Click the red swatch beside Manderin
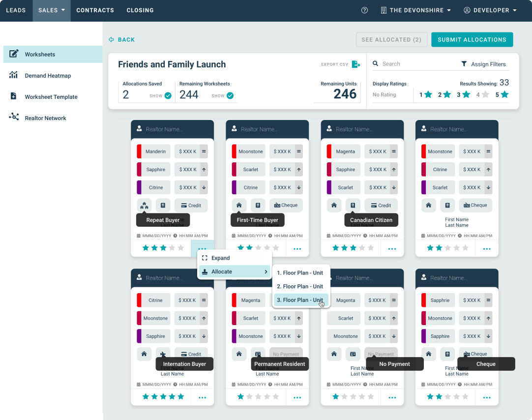Screen dimensions: 532x420 pyautogui.click(x=139, y=151)
